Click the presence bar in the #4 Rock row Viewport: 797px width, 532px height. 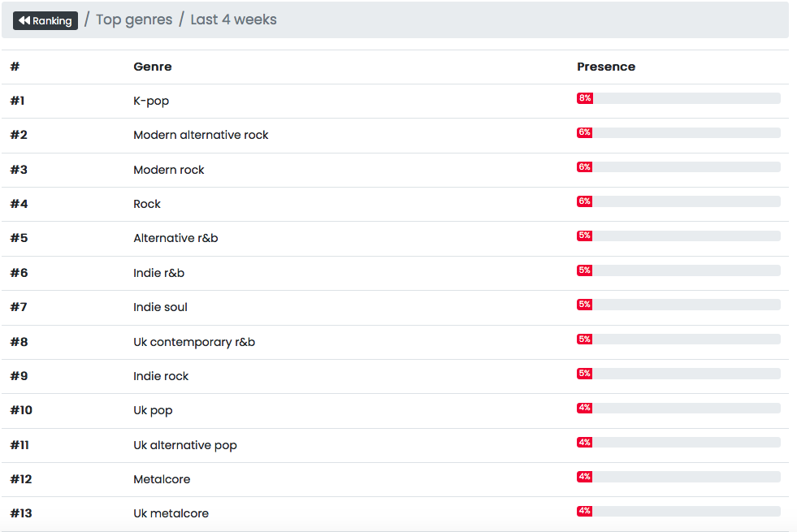click(x=678, y=201)
